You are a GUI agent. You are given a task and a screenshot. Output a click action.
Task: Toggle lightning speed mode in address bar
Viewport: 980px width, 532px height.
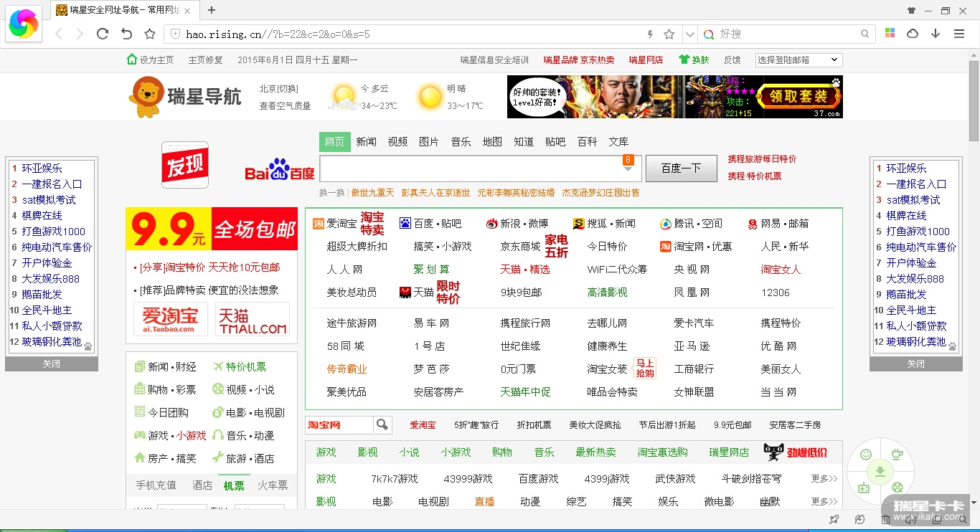pos(650,34)
